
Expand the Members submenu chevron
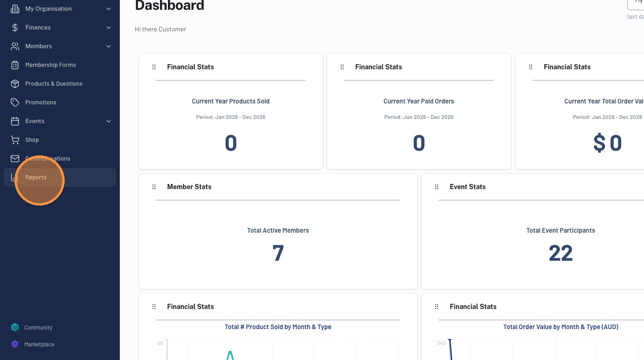coord(109,46)
